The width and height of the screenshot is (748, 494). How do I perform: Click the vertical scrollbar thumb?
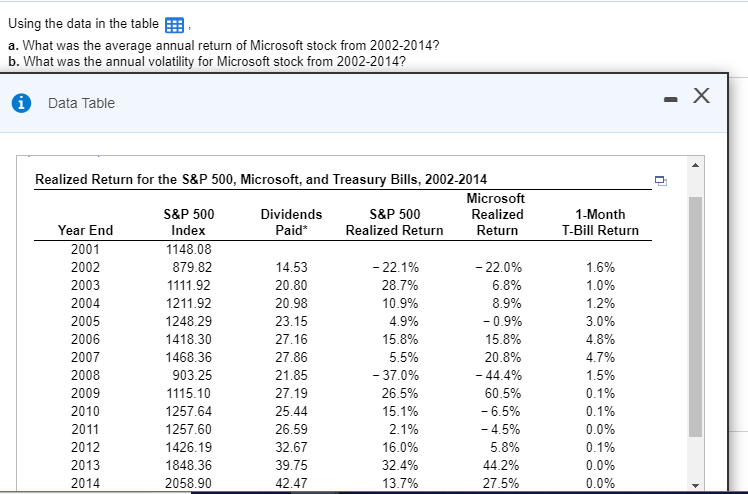tap(695, 317)
